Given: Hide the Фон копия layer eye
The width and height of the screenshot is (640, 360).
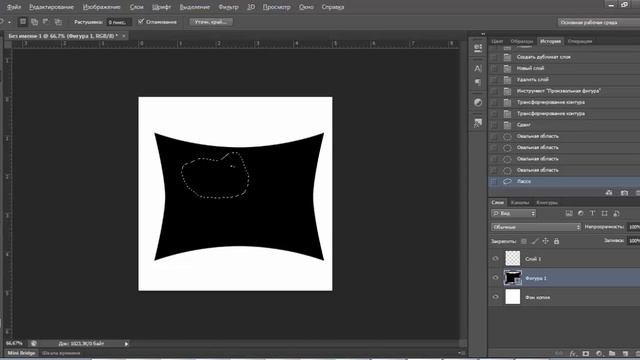Looking at the screenshot, I should 496,297.
